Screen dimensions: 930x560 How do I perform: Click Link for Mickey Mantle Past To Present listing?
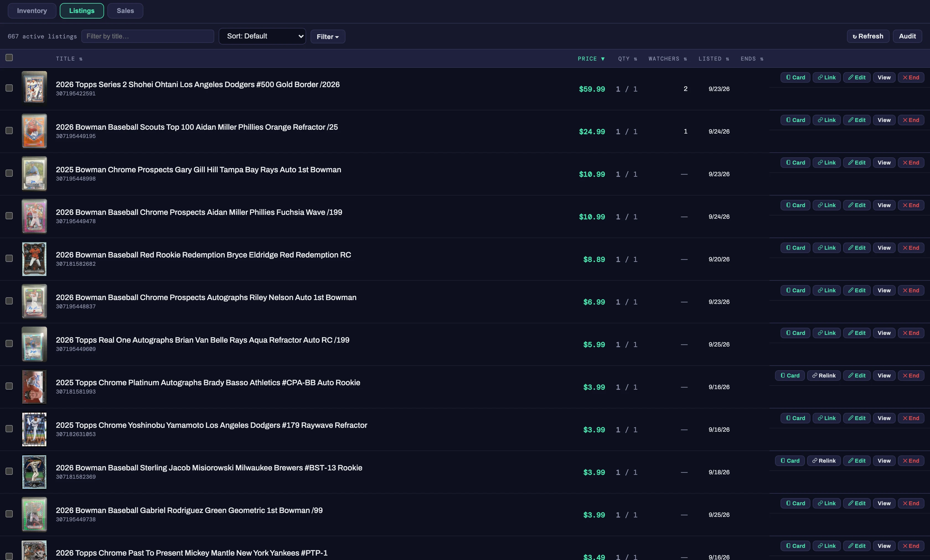pyautogui.click(x=826, y=546)
